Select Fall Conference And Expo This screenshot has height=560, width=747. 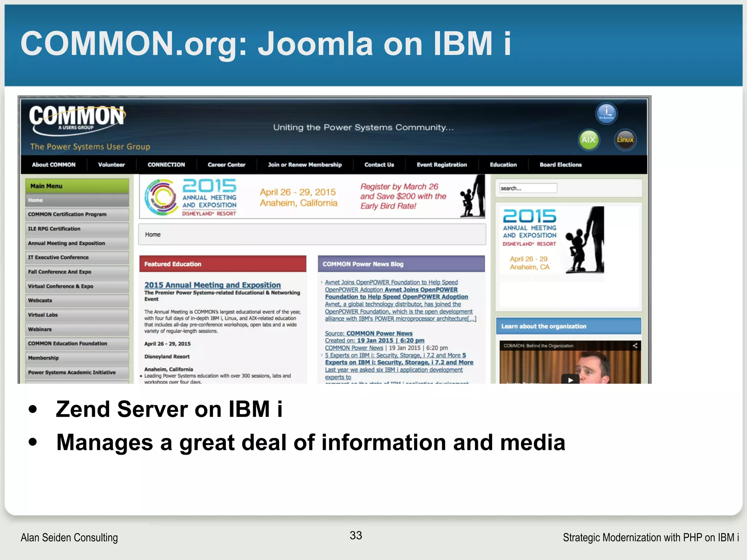point(77,272)
